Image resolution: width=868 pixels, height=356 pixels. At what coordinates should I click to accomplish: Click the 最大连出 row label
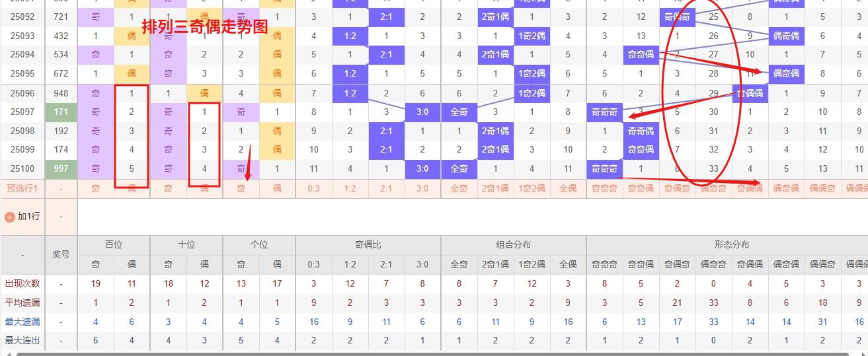22,341
